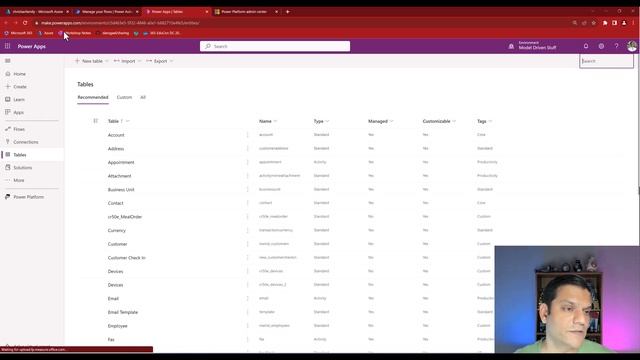The image size is (640, 360).
Task: Select the Recommended tables tab
Action: [x=93, y=97]
